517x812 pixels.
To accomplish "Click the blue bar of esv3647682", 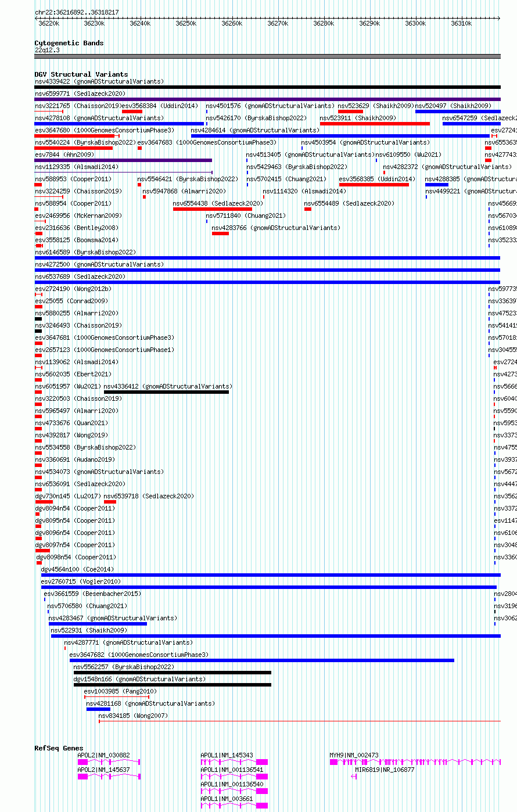I will coord(262,660).
